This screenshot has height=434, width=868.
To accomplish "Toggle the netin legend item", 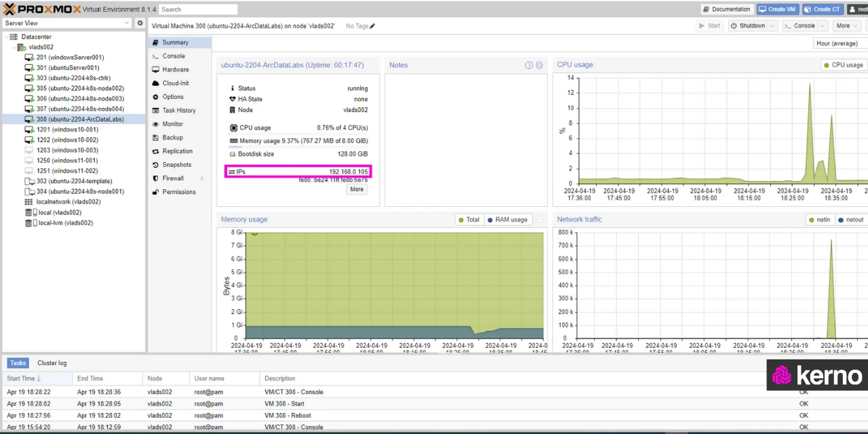I will coord(819,220).
